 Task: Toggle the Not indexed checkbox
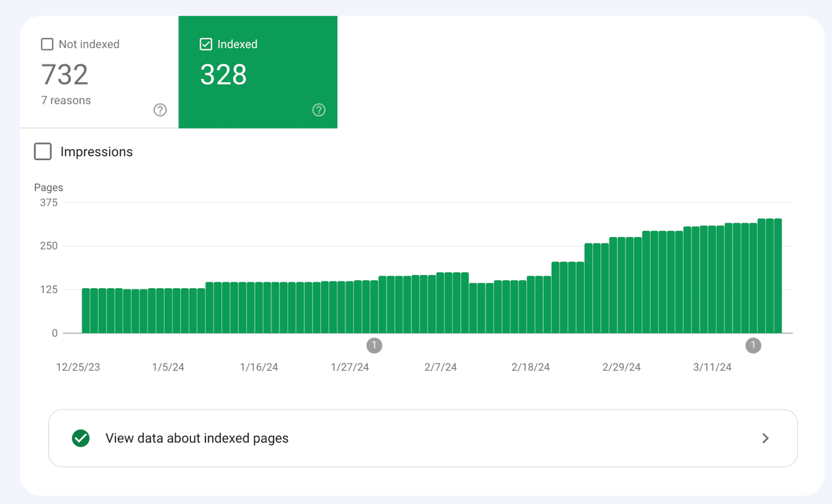47,44
